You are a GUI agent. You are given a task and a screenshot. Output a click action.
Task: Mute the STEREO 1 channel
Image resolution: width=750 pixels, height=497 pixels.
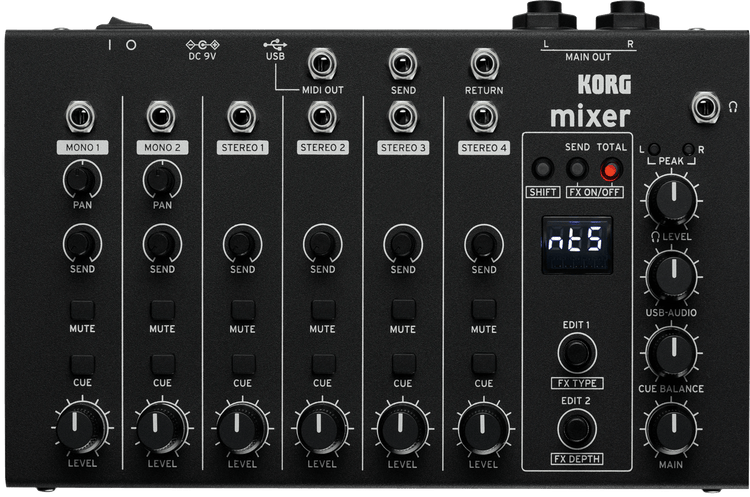(x=243, y=310)
